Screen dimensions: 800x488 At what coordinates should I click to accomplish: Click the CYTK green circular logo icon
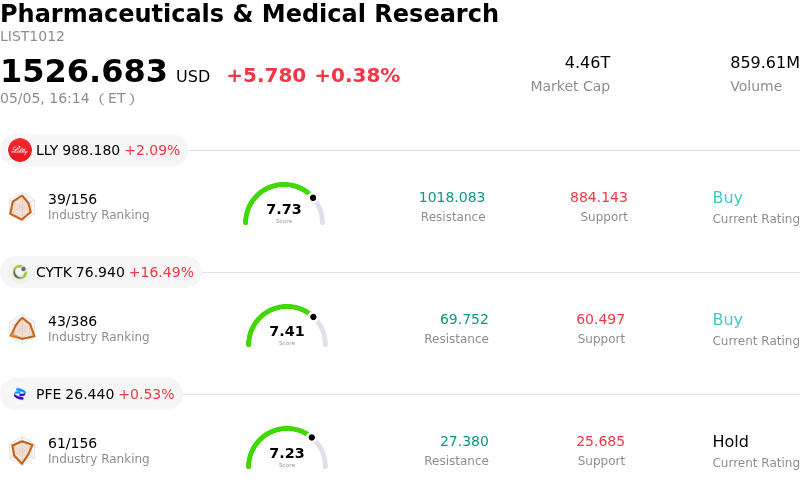click(x=20, y=272)
